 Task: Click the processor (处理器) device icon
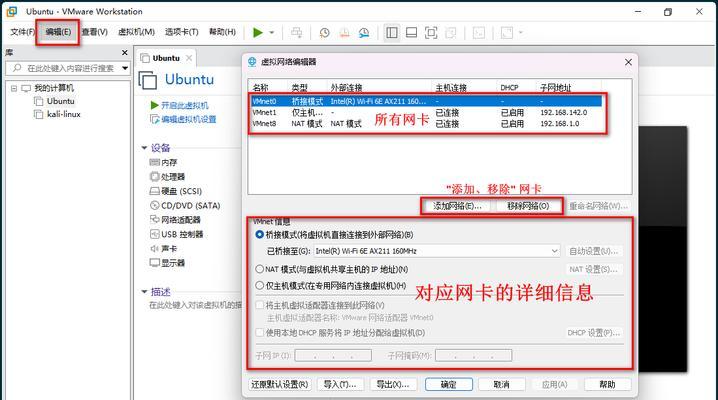[154, 176]
